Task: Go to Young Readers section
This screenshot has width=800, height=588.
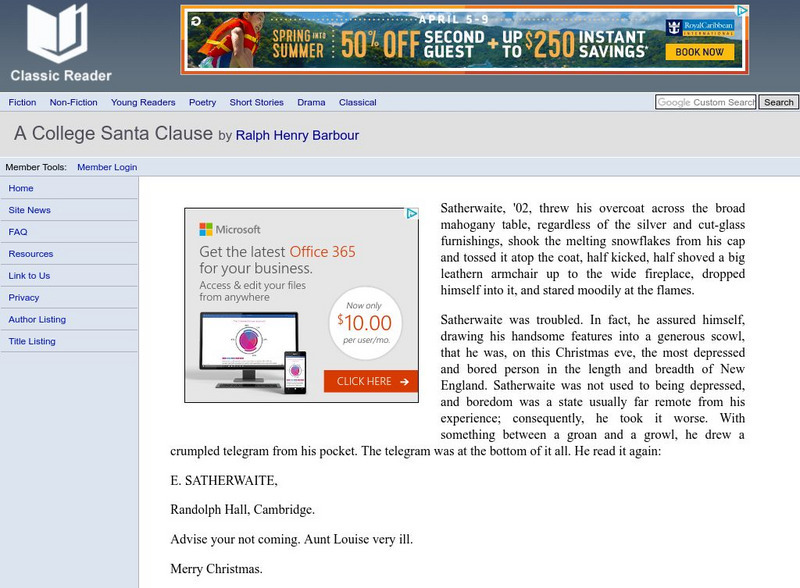Action: pos(143,102)
